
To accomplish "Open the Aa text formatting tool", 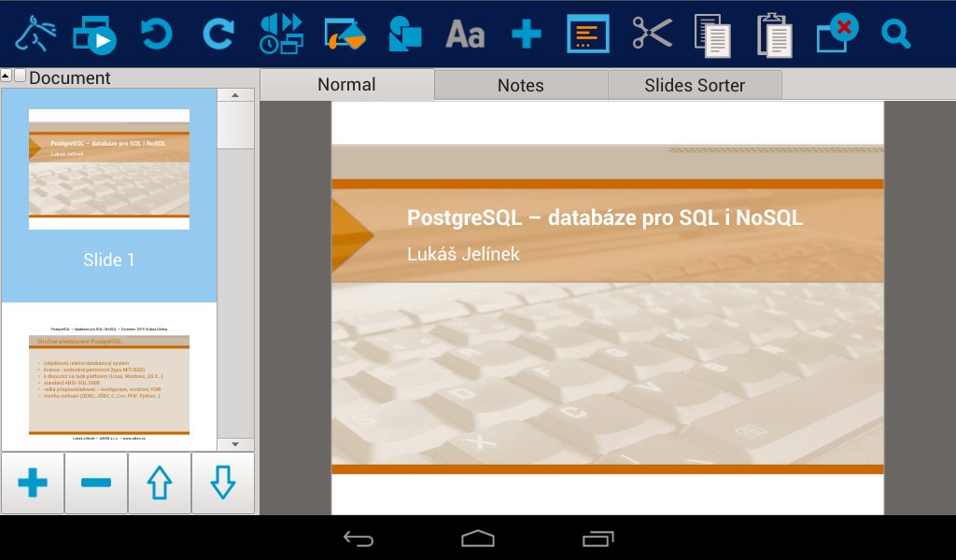I will [x=465, y=35].
